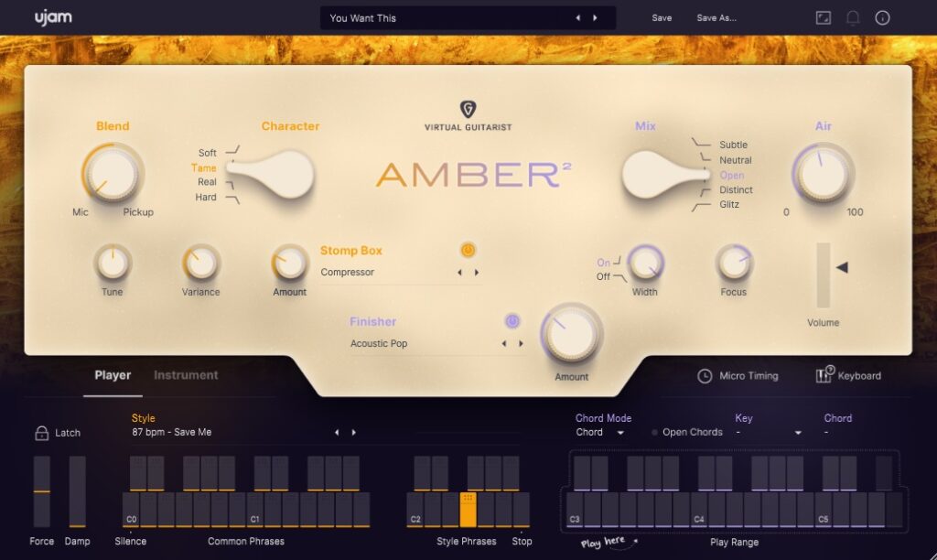
Task: Set Character to Soft
Action: coord(208,153)
